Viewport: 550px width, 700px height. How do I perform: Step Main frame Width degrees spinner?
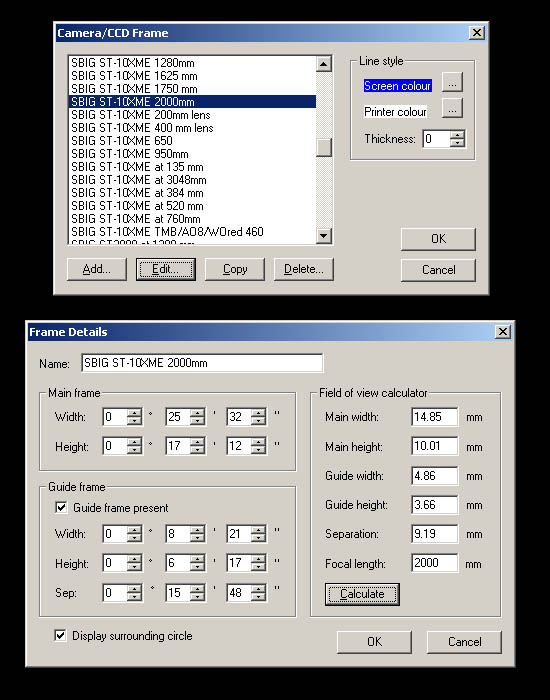point(134,417)
